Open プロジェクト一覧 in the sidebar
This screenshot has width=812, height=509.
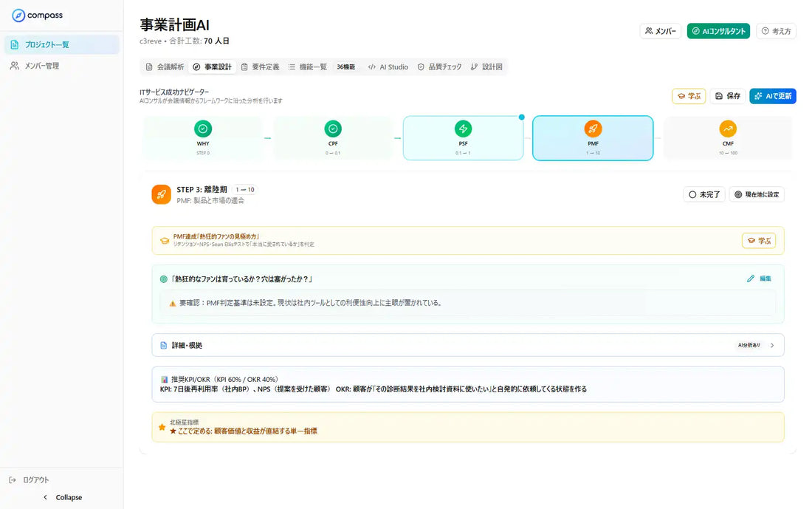click(61, 44)
